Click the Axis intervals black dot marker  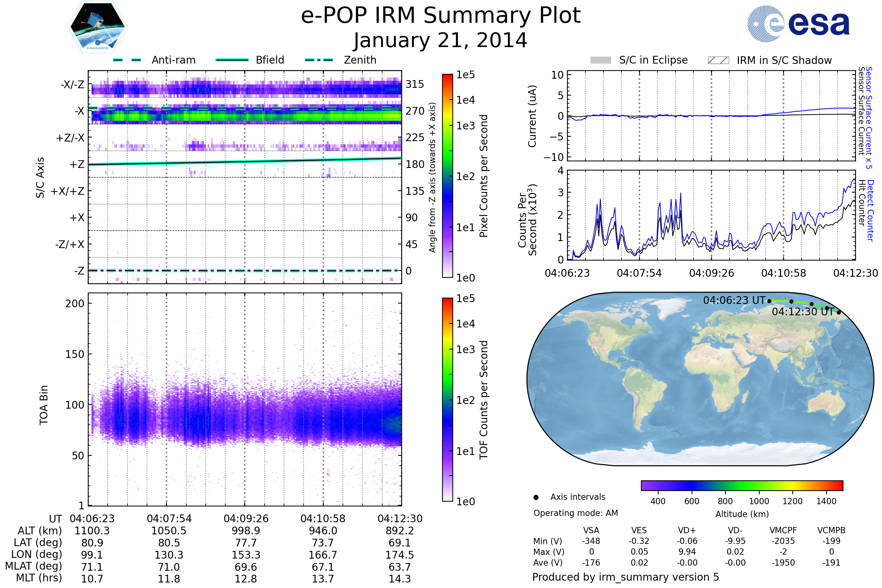coord(536,498)
